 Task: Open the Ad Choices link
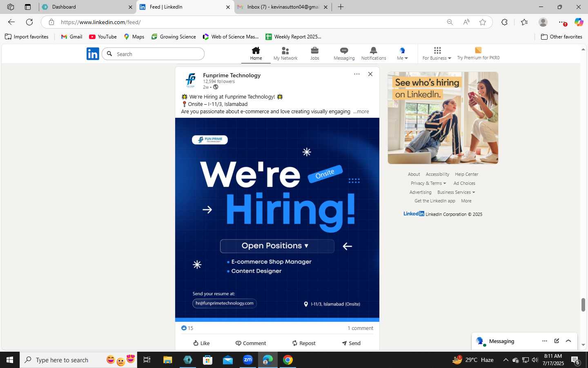click(464, 183)
